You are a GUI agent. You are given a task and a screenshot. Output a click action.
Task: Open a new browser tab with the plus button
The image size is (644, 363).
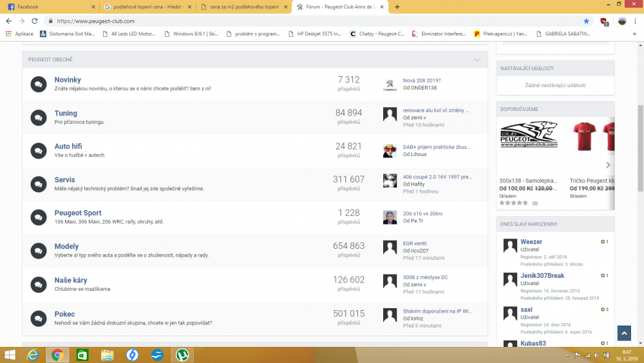(x=397, y=6)
